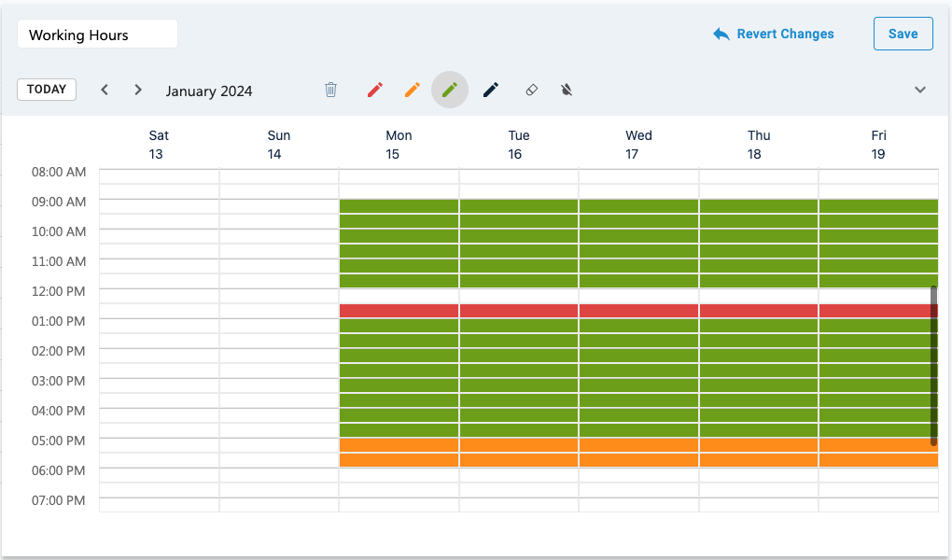Viewport: 952px width, 560px height.
Task: Click the trash delete icon
Action: pyautogui.click(x=330, y=90)
